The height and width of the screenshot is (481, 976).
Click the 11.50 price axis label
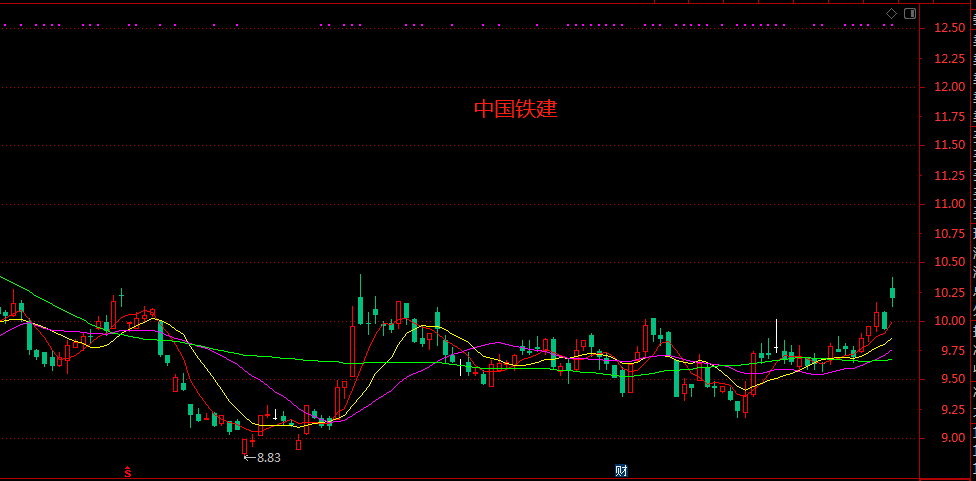click(949, 145)
